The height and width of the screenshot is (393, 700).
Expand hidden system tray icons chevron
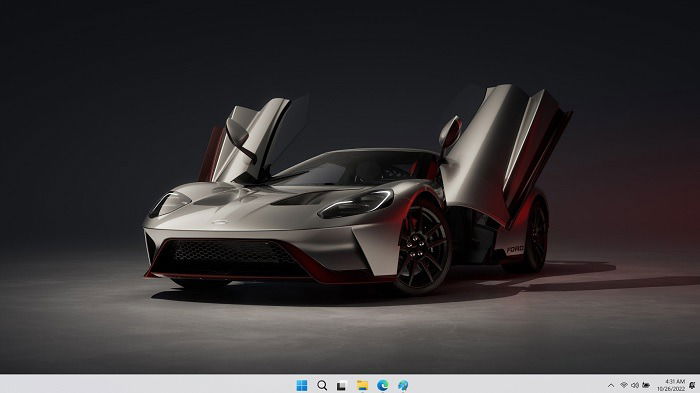611,385
